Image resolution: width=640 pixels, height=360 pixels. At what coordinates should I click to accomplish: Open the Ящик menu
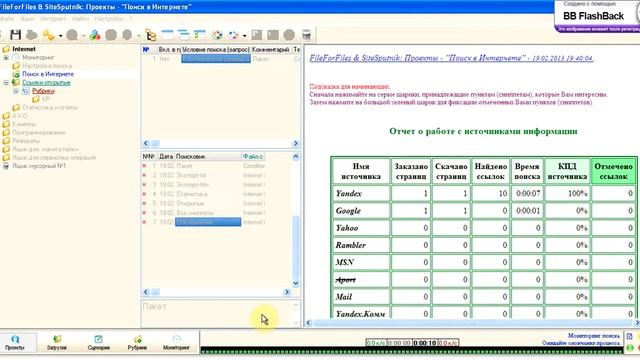(27, 19)
